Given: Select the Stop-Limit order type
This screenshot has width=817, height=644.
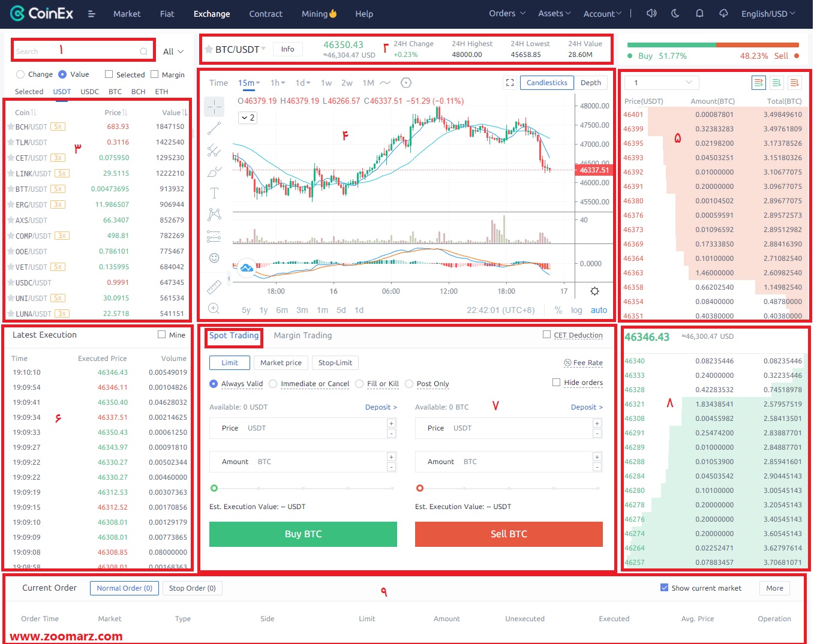Looking at the screenshot, I should 335,363.
